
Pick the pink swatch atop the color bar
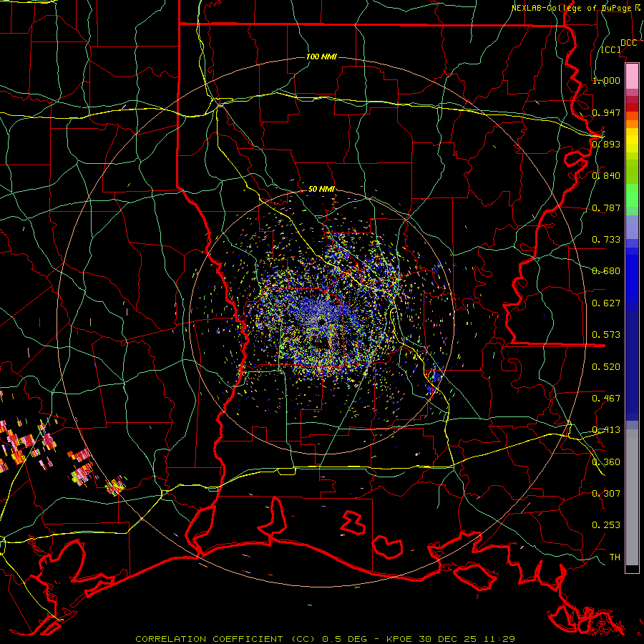coord(632,76)
